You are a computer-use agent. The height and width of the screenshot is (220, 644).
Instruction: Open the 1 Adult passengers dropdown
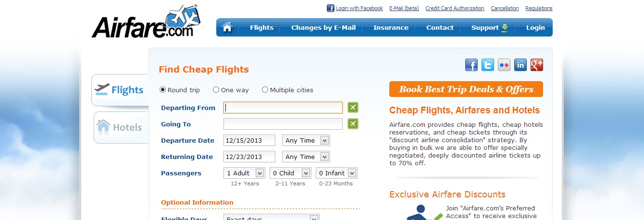[x=244, y=173]
